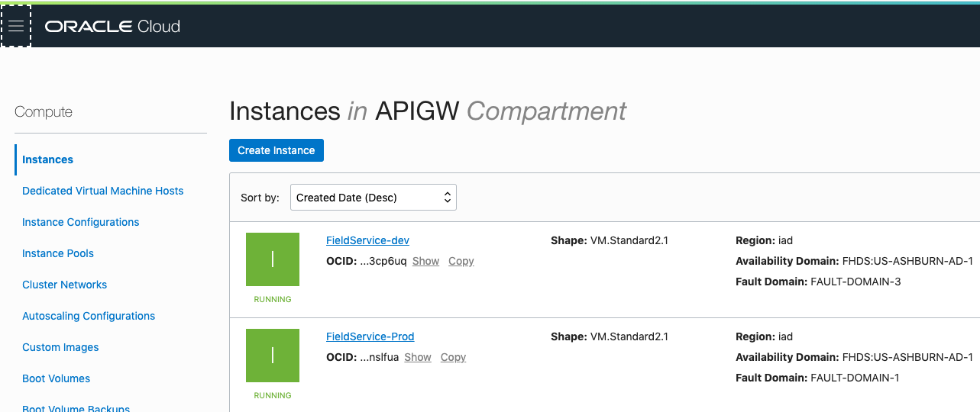Show the full OCID for FieldService-dev
Image resolution: width=980 pixels, height=412 pixels.
[425, 261]
